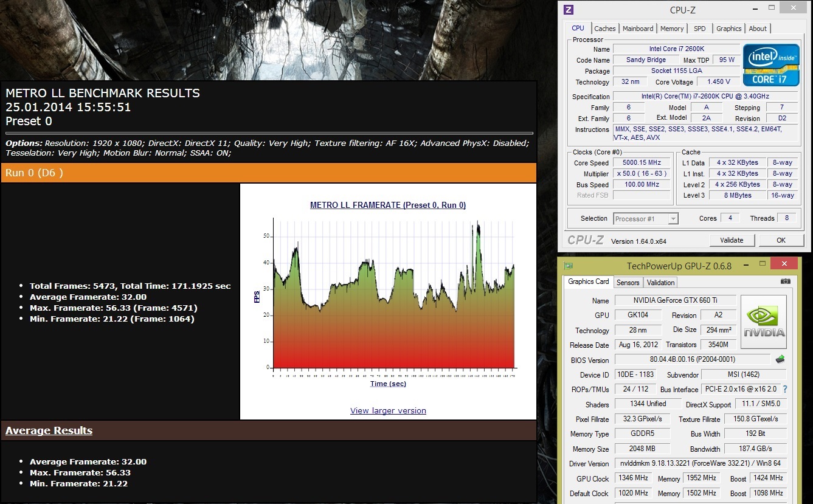Click the Specification field in CPU-Z
813x504 pixels.
(705, 97)
